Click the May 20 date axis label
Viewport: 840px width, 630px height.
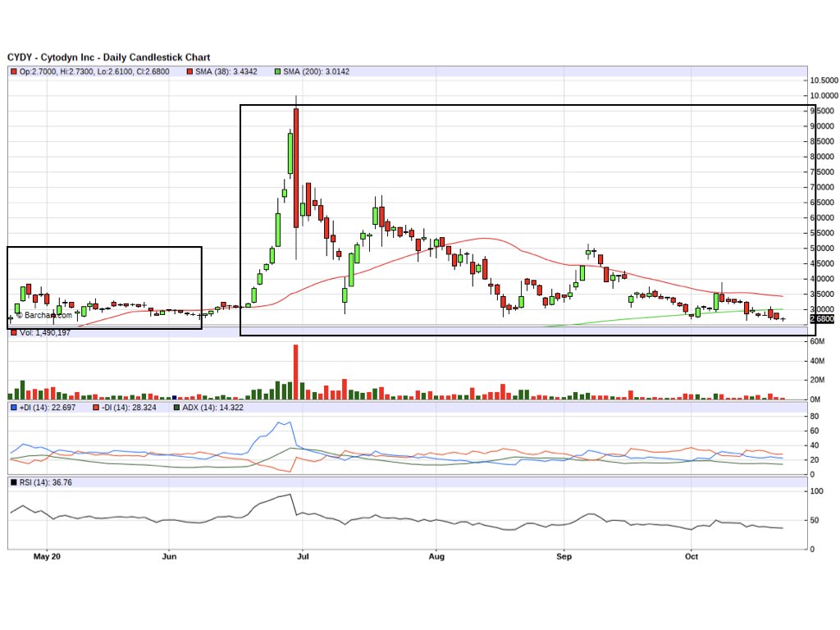(x=47, y=556)
